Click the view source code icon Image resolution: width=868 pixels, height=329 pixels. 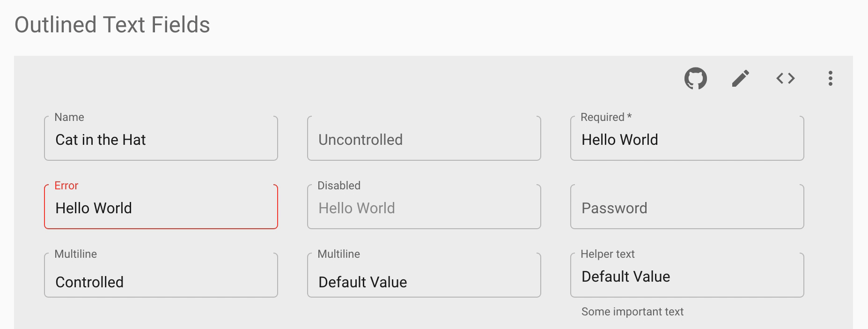coord(785,79)
